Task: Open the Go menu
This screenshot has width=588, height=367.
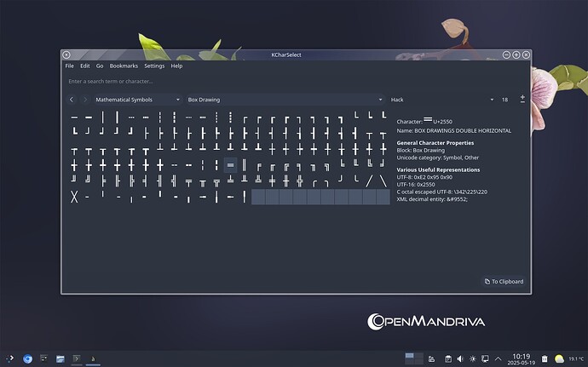Action: [100, 66]
